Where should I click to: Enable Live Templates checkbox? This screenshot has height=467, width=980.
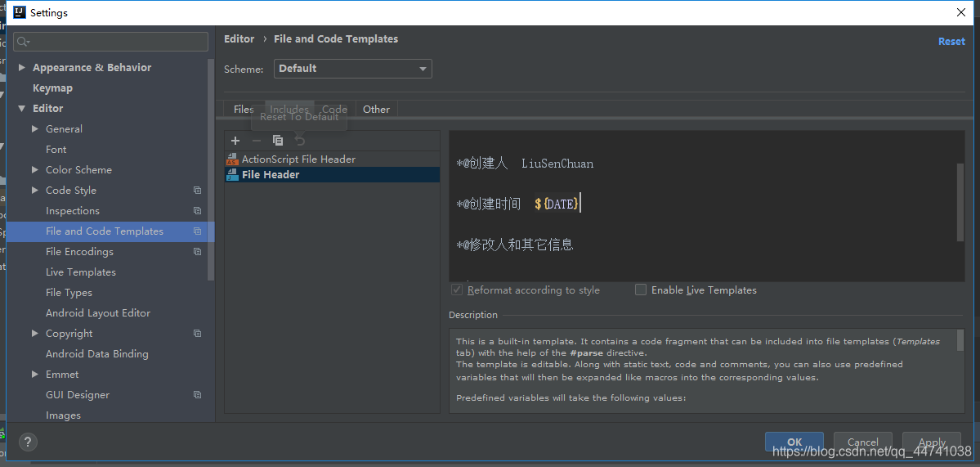click(641, 290)
